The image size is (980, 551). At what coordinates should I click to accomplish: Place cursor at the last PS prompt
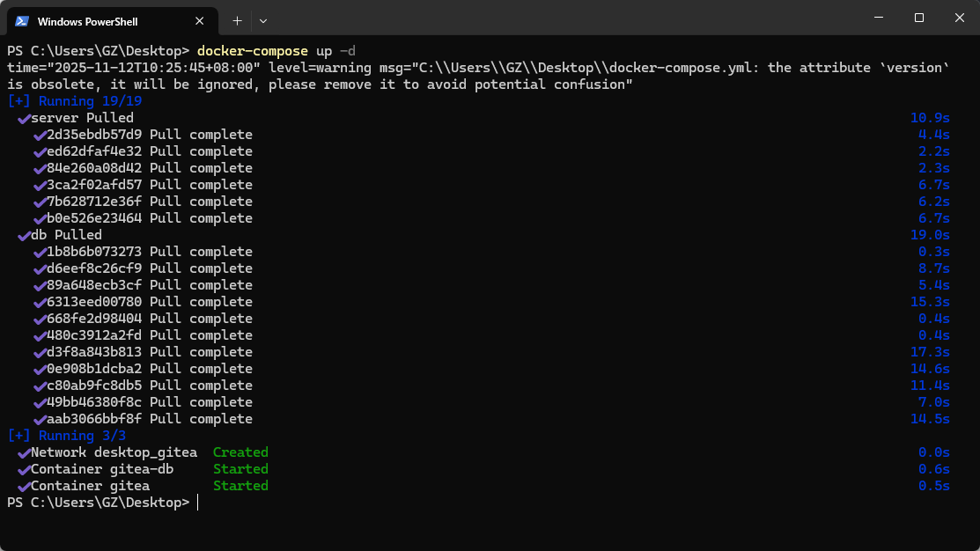[197, 503]
